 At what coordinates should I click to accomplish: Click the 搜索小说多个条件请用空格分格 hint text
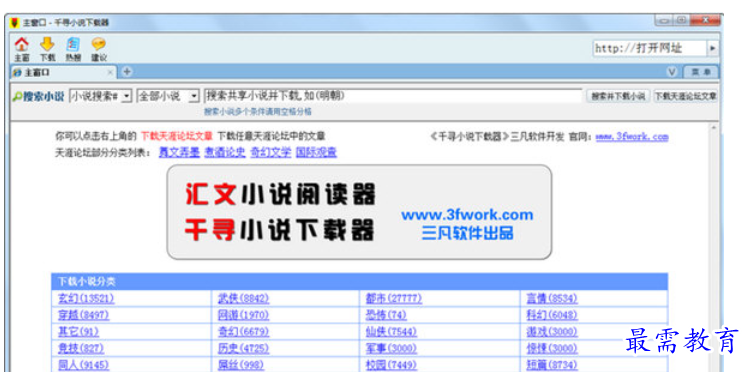[x=258, y=112]
